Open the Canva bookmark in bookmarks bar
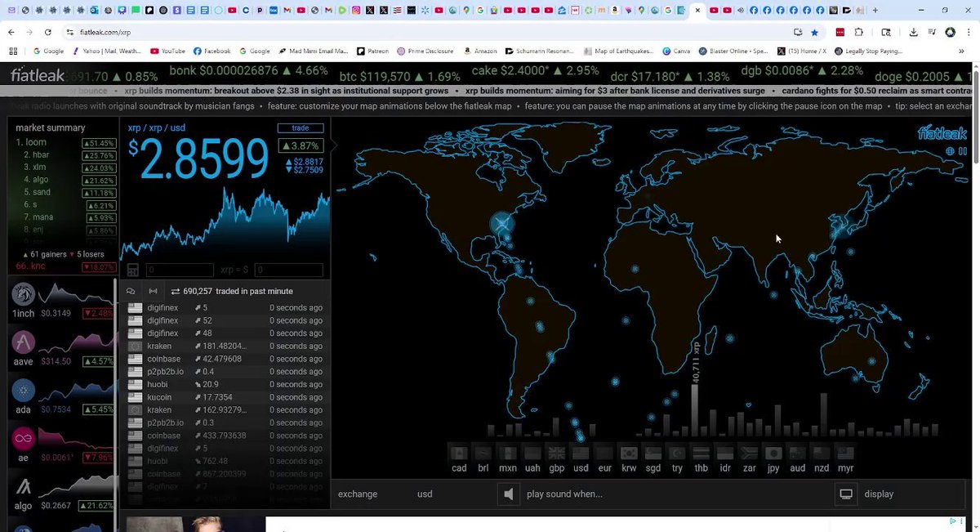The width and height of the screenshot is (980, 532). coord(676,51)
